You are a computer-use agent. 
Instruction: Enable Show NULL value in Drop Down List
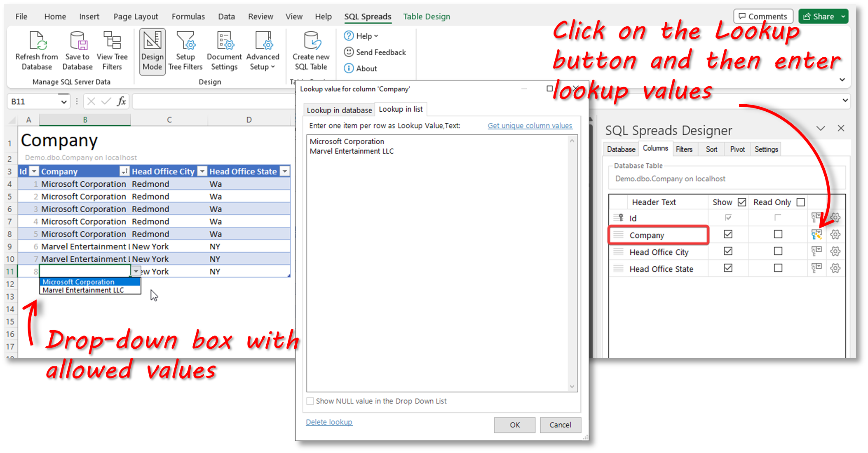pos(310,401)
